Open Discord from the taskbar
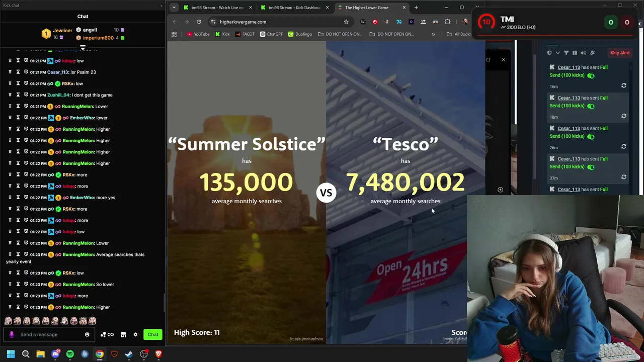 click(x=55, y=354)
